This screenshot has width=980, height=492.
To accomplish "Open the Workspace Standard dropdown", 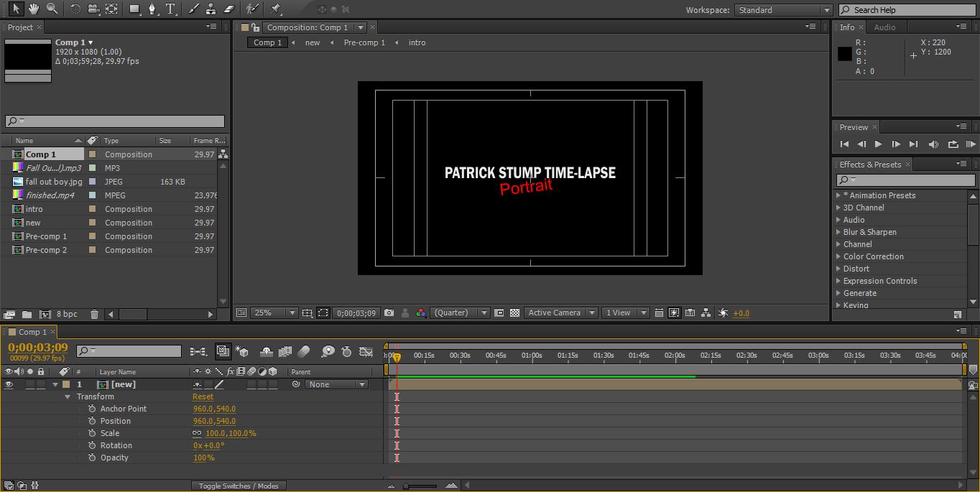I will [x=783, y=10].
